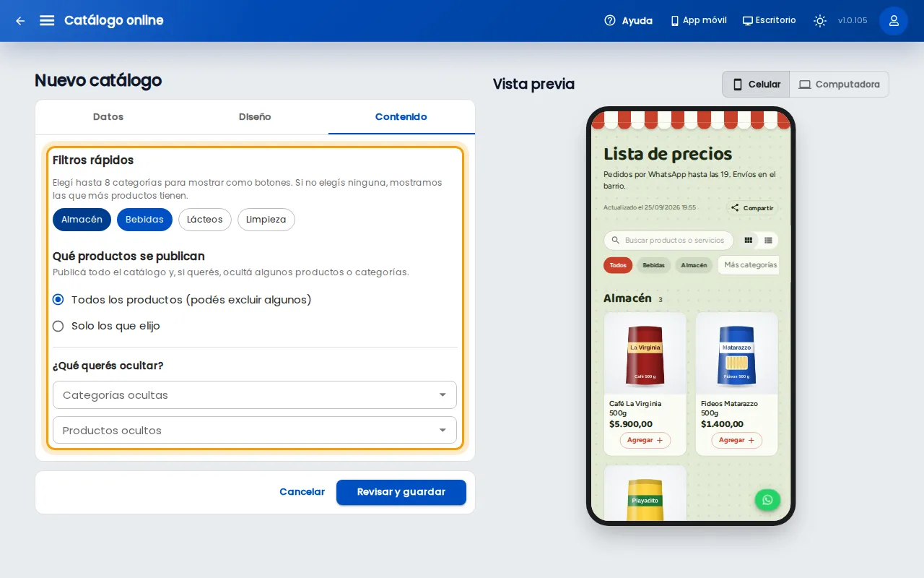Toggle the Lácteos quick filter chip
924x578 pixels.
tap(205, 220)
